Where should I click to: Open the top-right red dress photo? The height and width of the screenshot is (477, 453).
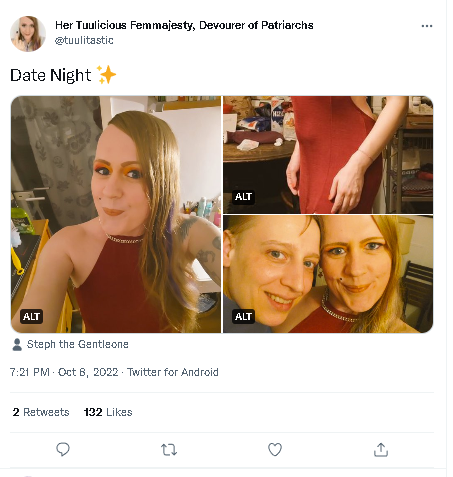(328, 155)
